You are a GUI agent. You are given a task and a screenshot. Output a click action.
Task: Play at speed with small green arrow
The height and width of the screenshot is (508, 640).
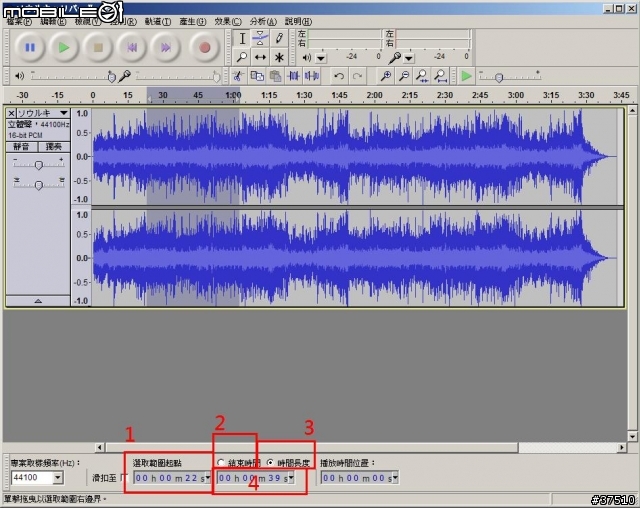[466, 76]
